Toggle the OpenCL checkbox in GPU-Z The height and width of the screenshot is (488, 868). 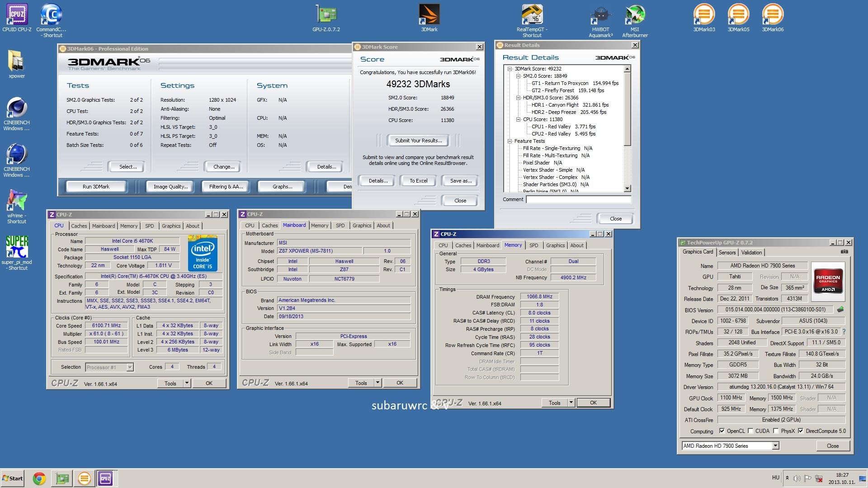pyautogui.click(x=722, y=431)
